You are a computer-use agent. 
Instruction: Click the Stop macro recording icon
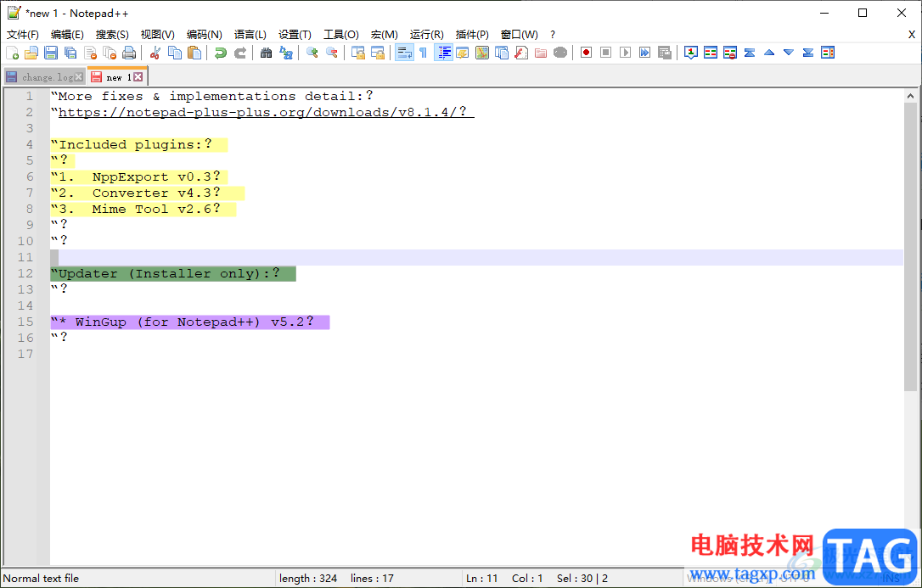(x=605, y=53)
